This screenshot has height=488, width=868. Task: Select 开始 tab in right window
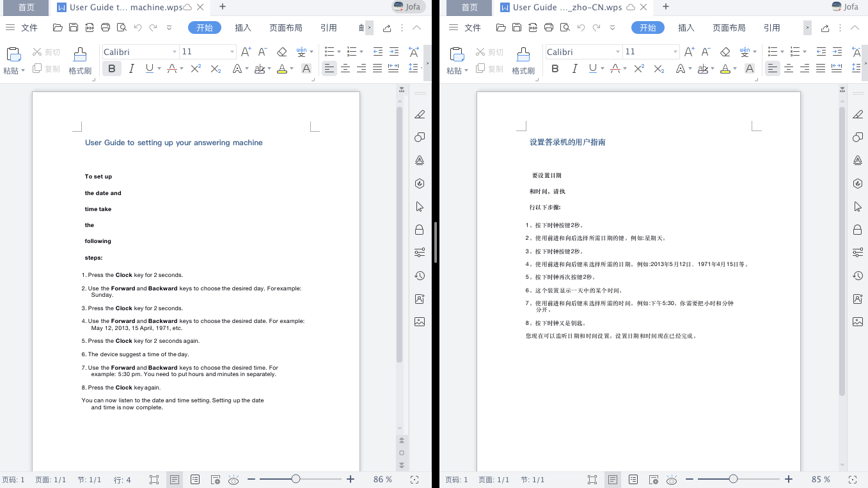point(648,28)
